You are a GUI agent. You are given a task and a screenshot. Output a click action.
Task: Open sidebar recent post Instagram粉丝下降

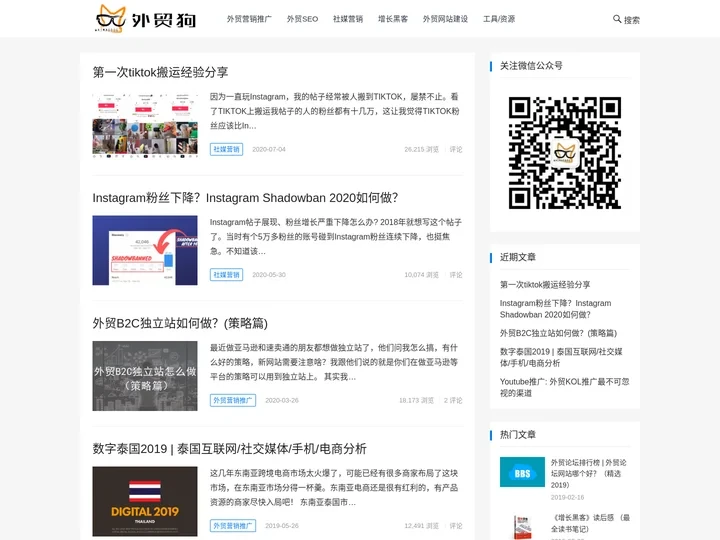[x=555, y=309]
